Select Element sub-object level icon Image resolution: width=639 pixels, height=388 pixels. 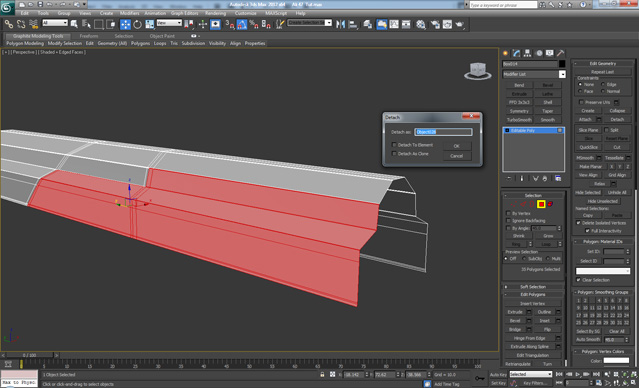coord(551,204)
